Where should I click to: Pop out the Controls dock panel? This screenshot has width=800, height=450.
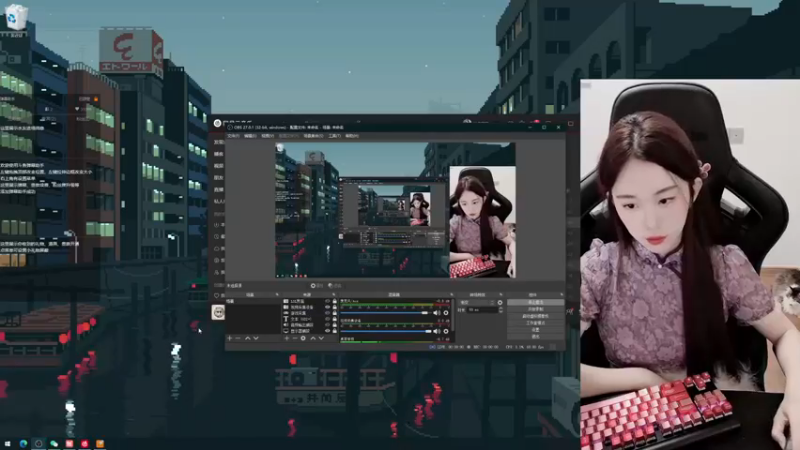[x=561, y=295]
